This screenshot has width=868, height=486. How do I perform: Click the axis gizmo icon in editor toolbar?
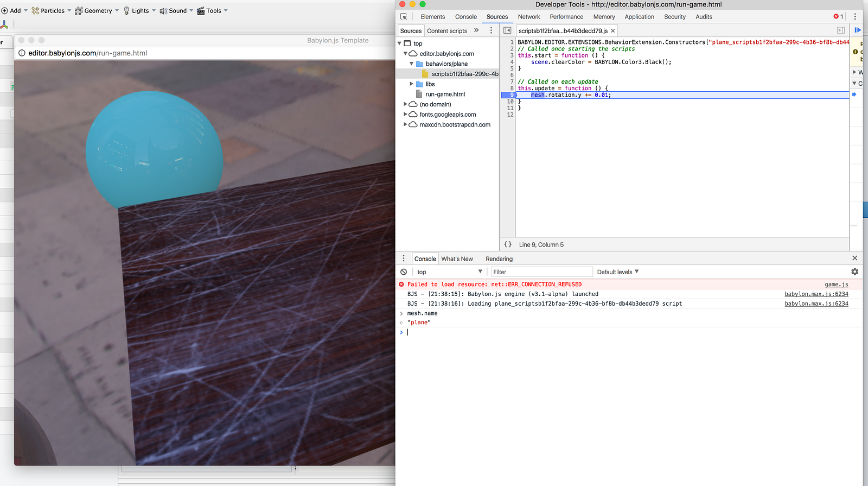[x=4, y=24]
